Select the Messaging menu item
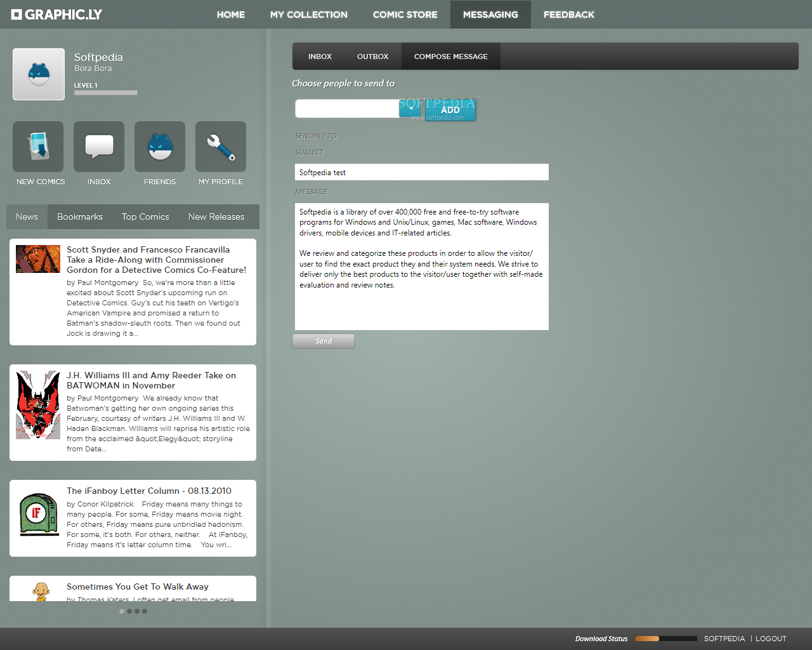Screen dimensions: 812x650 click(490, 14)
